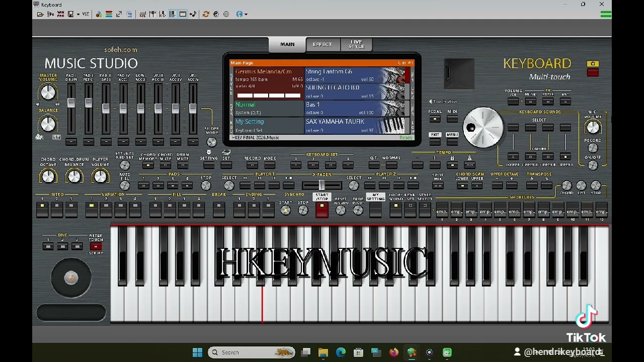Viewport: 644px width, 362px height.
Task: Click the Balance knob
Action: (x=48, y=123)
